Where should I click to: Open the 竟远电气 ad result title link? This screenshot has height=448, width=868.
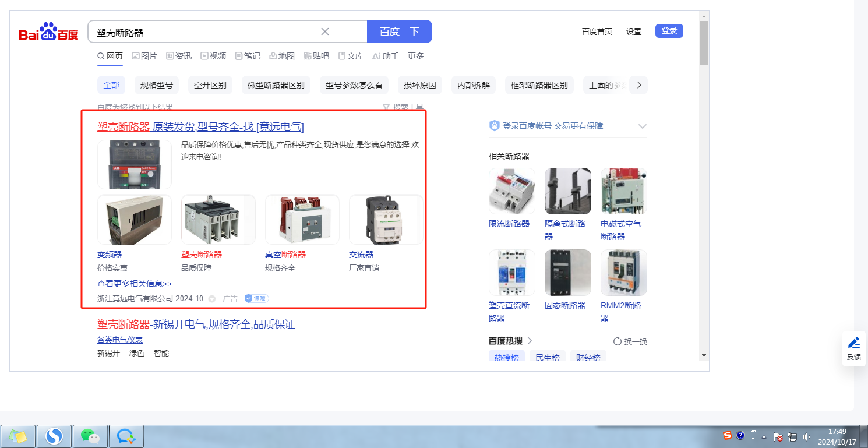[x=200, y=127]
